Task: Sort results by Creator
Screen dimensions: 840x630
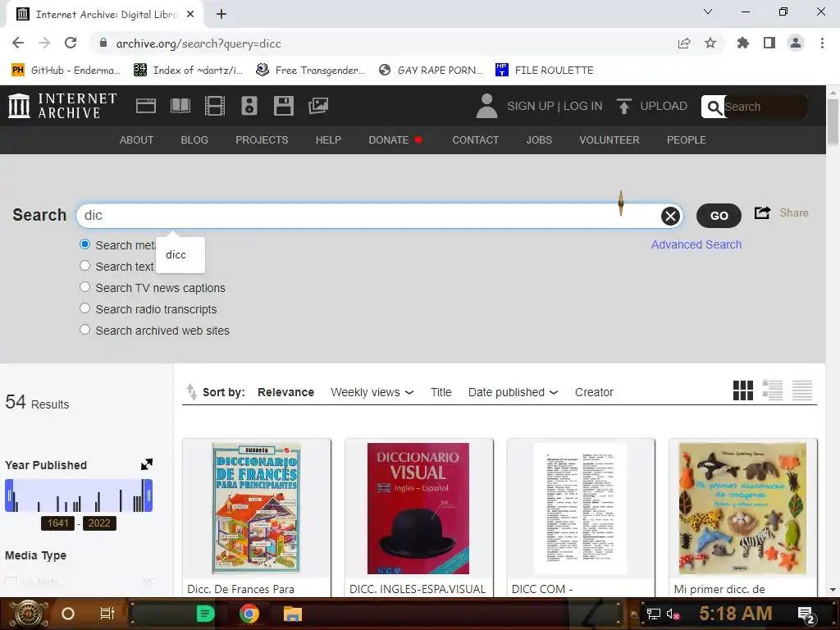Action: click(594, 392)
